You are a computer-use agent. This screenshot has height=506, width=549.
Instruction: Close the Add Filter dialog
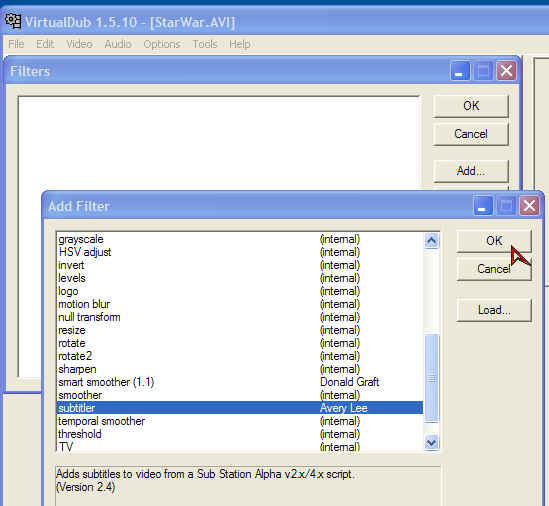[529, 206]
